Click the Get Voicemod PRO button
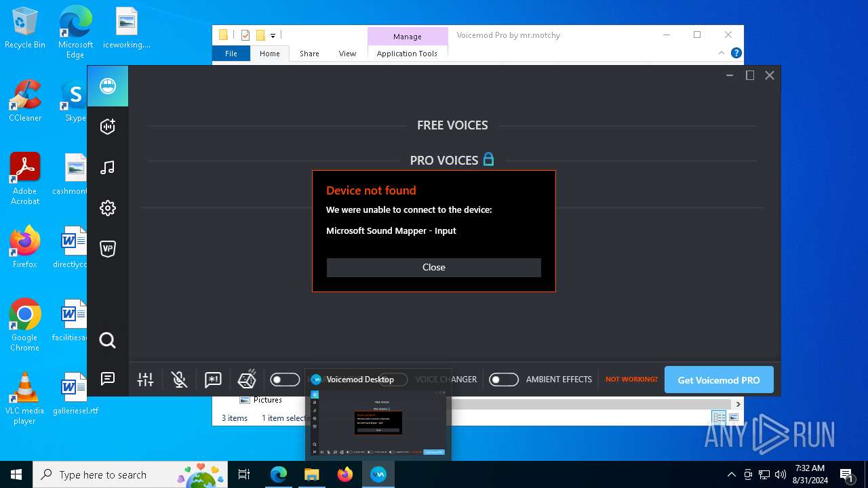This screenshot has height=488, width=868. (719, 380)
